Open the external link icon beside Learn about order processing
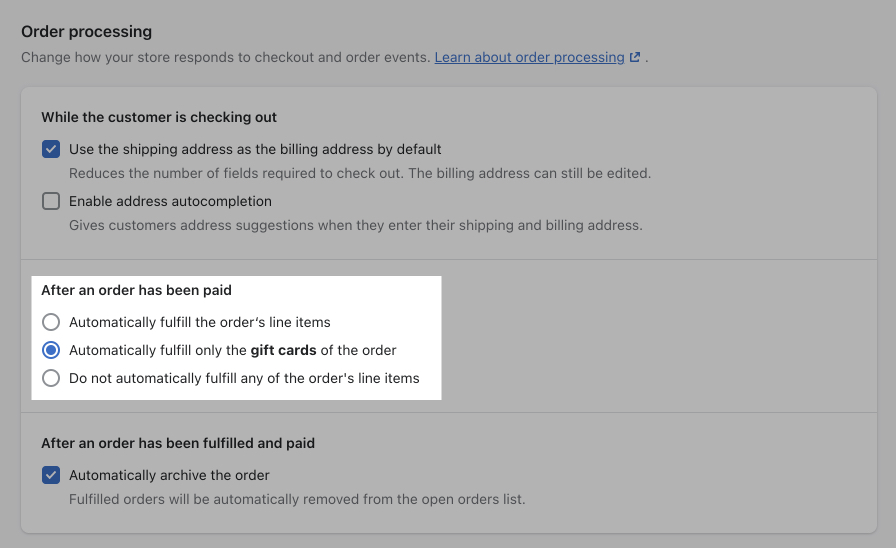The height and width of the screenshot is (548, 896). pyautogui.click(x=634, y=57)
